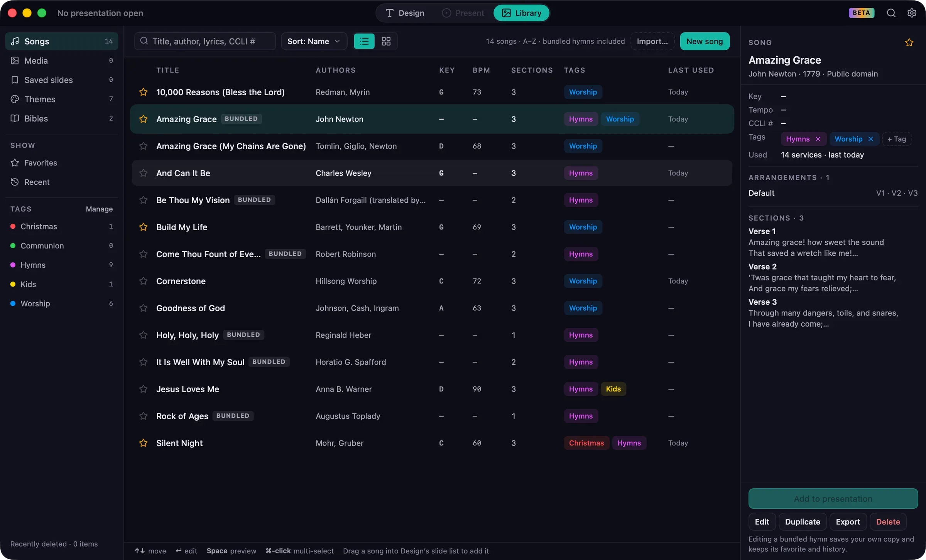Switch to the Library tab
Screen dimensions: 926x560
coord(521,13)
